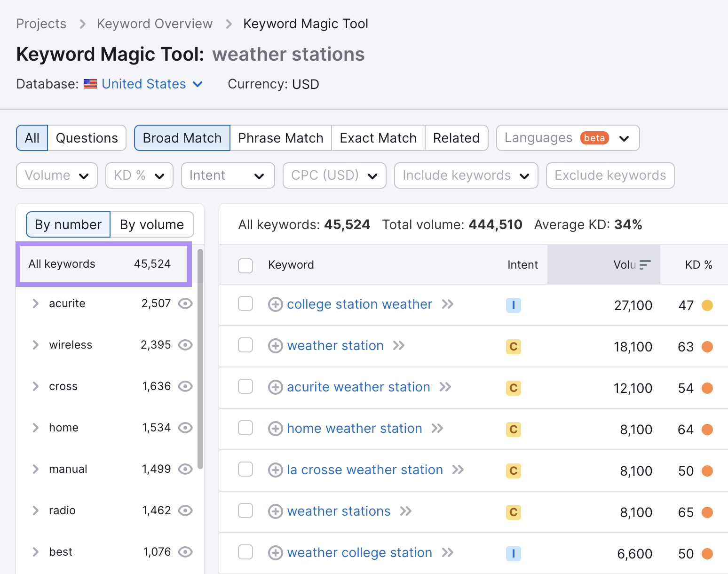Open double-arrow next to 'weather stations'
The image size is (728, 574).
pos(406,511)
